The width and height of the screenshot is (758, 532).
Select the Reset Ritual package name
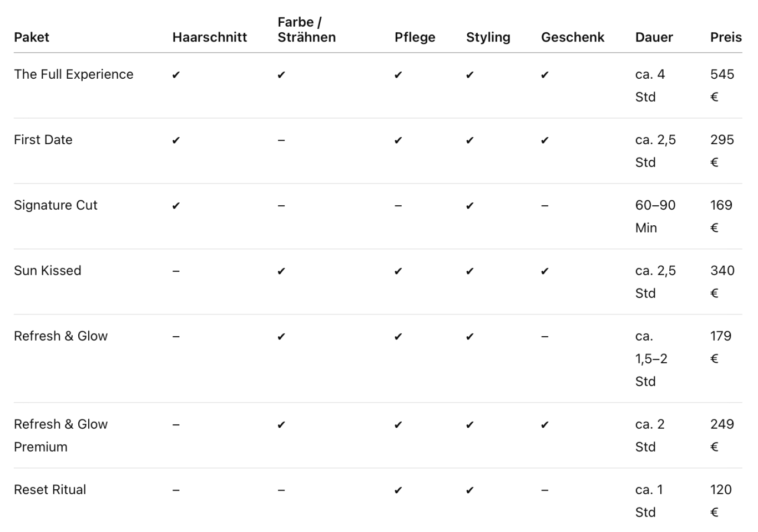click(x=50, y=490)
